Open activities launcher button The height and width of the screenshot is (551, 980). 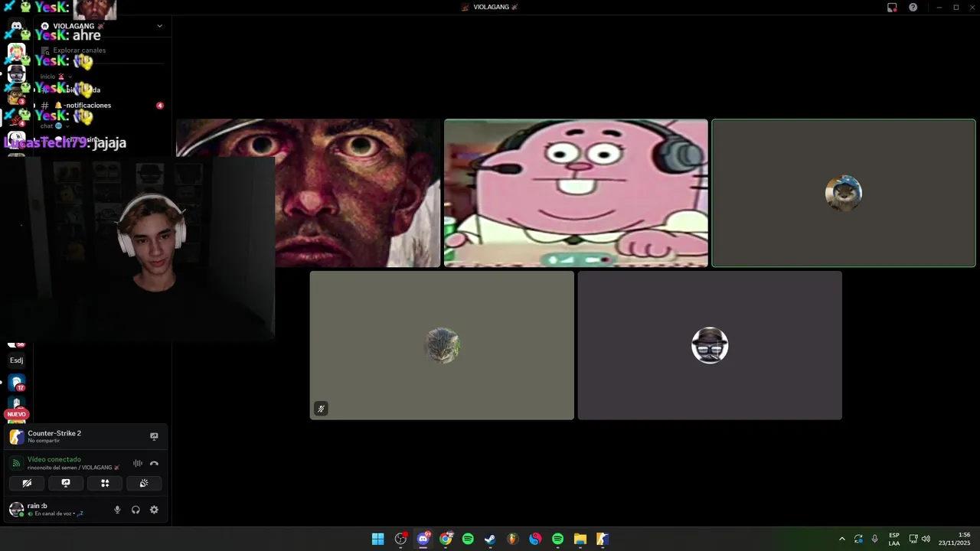pos(105,483)
